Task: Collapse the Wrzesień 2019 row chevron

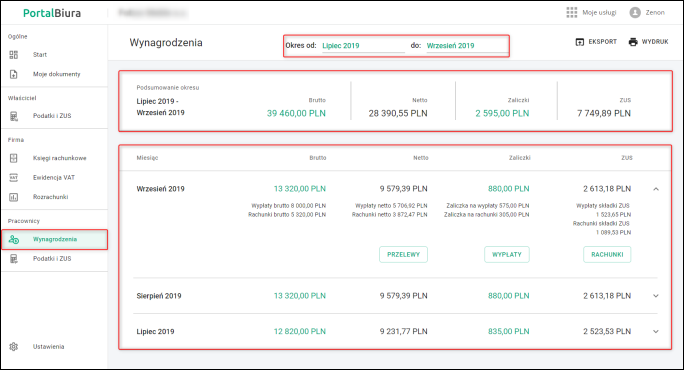Action: 656,189
